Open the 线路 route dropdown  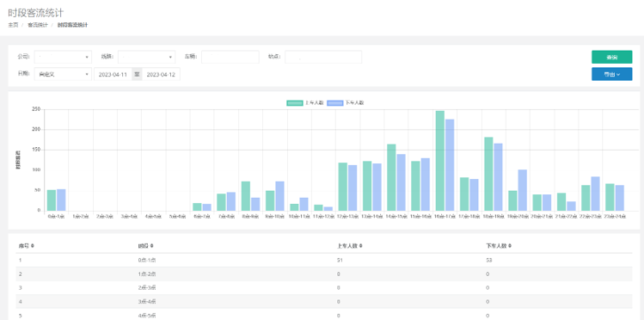tap(147, 57)
